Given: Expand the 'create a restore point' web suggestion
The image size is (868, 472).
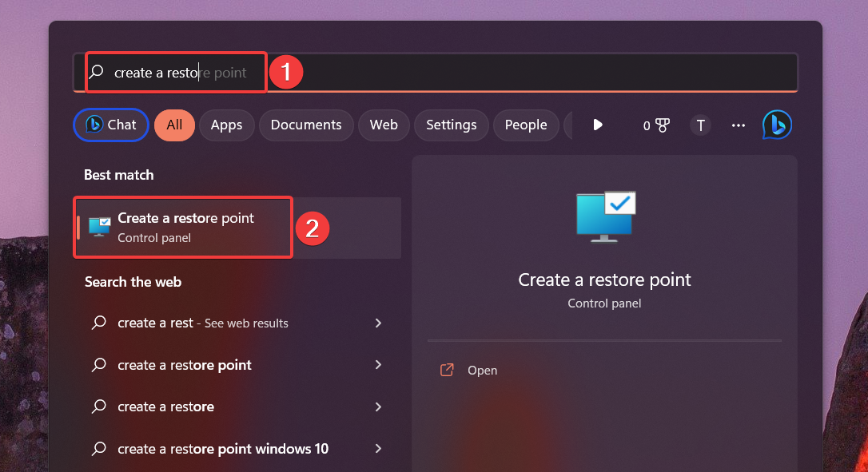Looking at the screenshot, I should [x=378, y=365].
